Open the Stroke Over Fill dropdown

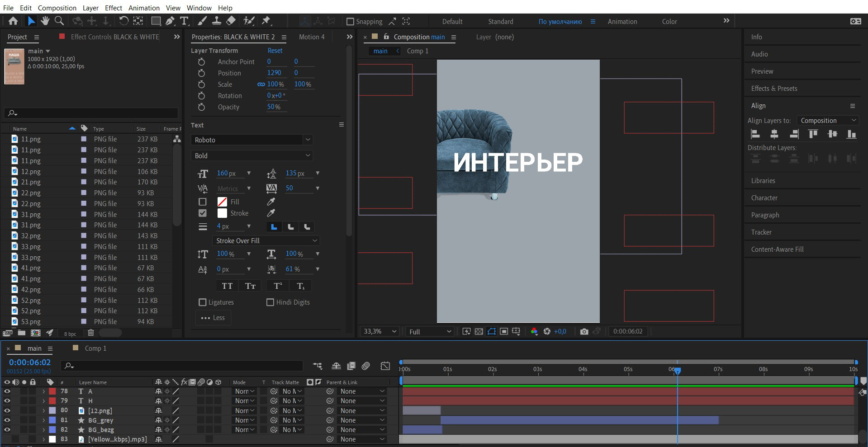[x=266, y=241]
